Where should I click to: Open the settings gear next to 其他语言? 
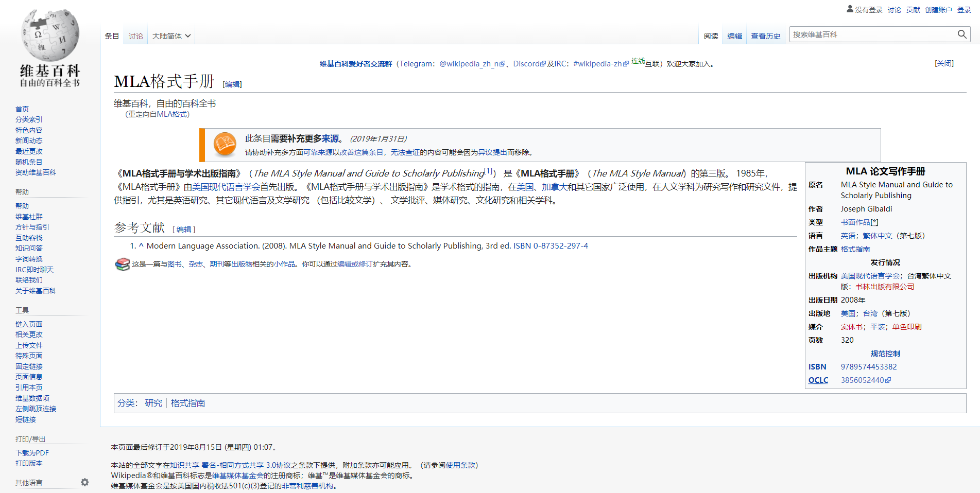pos(84,482)
